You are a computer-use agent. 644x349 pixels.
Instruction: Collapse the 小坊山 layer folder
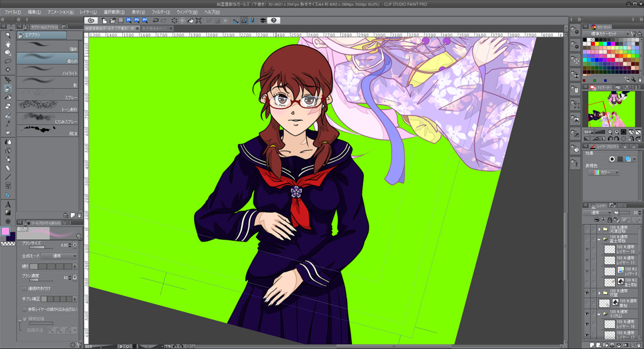pos(599,314)
